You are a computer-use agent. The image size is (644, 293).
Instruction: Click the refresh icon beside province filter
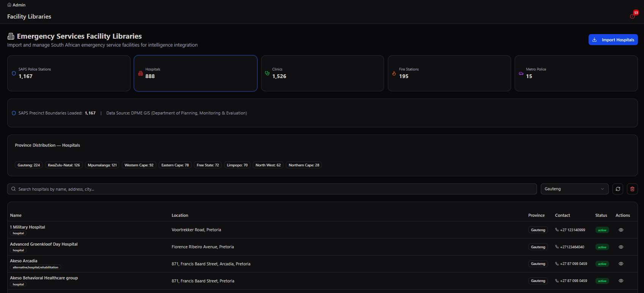[618, 189]
